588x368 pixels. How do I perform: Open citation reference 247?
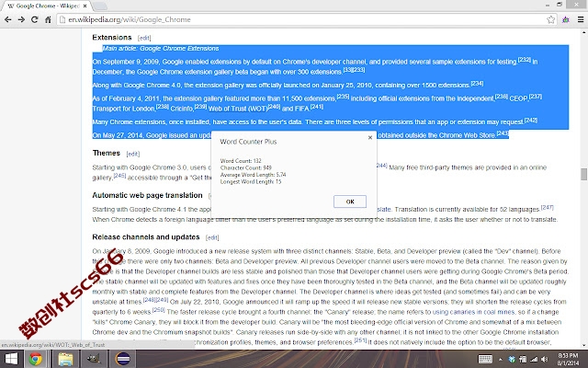[x=548, y=207]
